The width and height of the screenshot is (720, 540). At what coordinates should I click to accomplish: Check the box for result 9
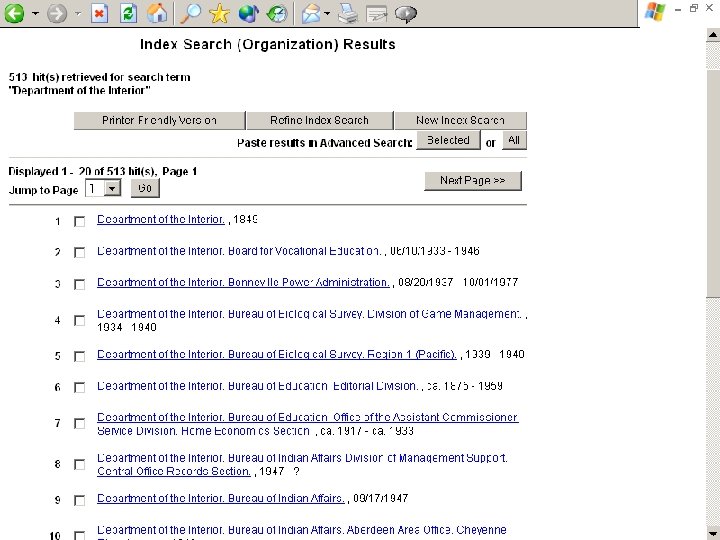[x=79, y=501]
